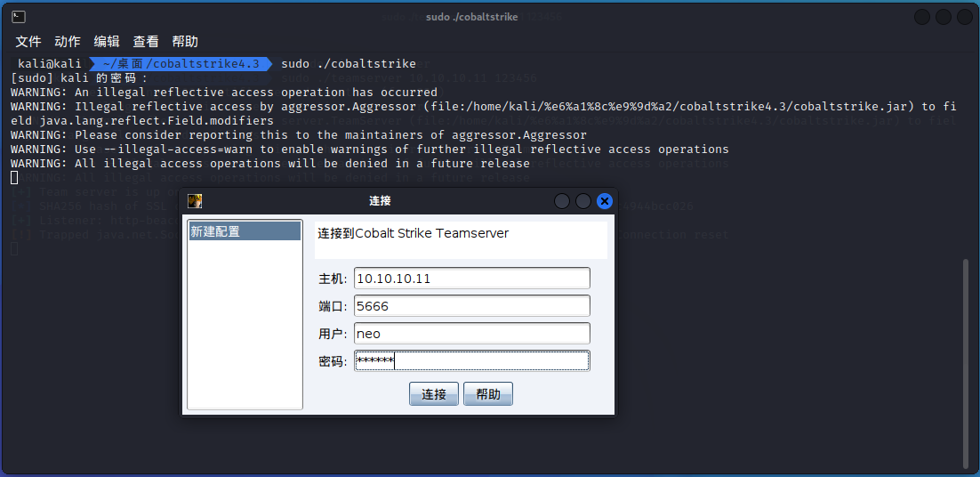Maximize the 连接 dialog
Viewport: 980px width, 477px height.
coord(583,200)
